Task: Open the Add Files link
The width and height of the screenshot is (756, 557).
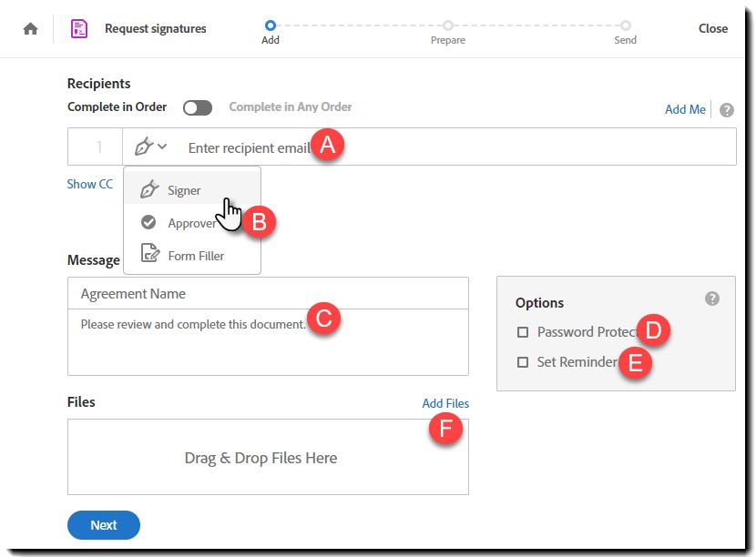Action: pos(445,403)
